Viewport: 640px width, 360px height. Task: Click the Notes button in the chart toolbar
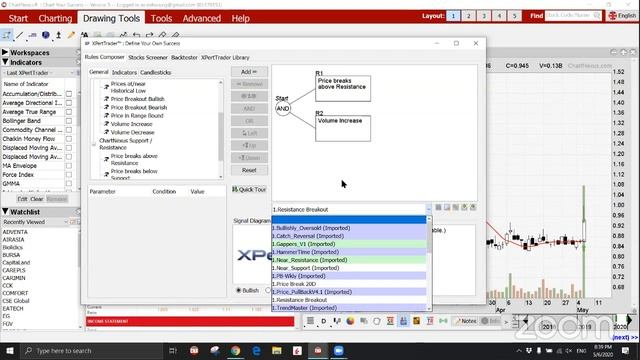pos(466,321)
